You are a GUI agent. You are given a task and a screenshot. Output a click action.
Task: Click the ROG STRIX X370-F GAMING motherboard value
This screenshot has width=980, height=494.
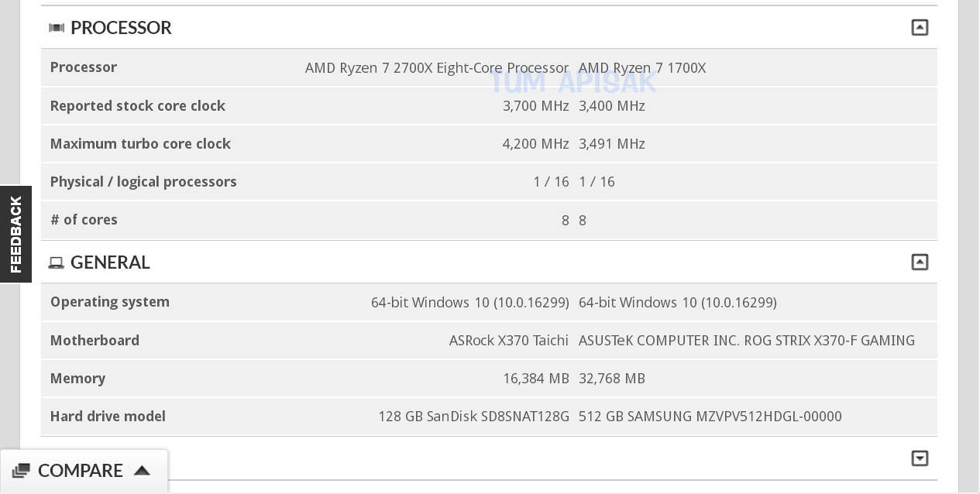pyautogui.click(x=746, y=341)
